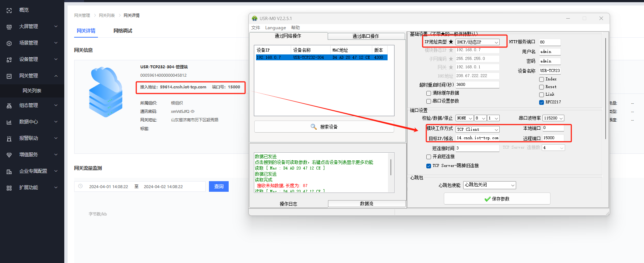Open the 概览 overview icon in sidebar
644x263 pixels.
(x=9, y=11)
